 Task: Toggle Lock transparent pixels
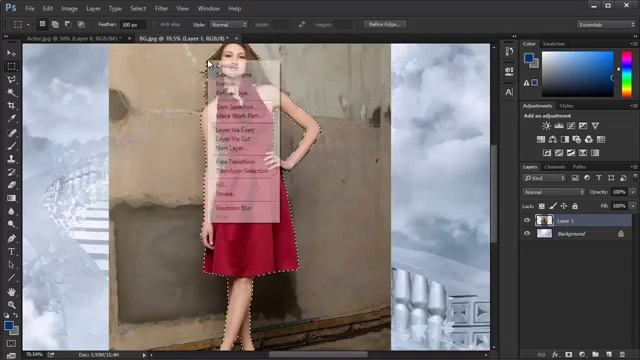point(542,206)
